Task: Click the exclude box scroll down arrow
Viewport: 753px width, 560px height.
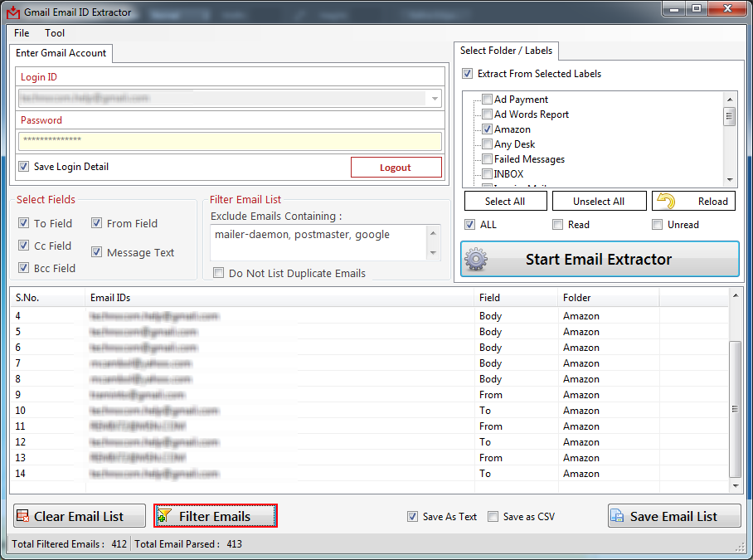Action: [433, 253]
